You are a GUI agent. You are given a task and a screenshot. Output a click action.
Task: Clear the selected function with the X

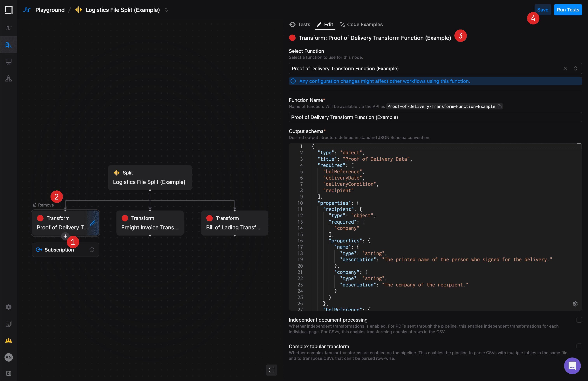tap(565, 68)
